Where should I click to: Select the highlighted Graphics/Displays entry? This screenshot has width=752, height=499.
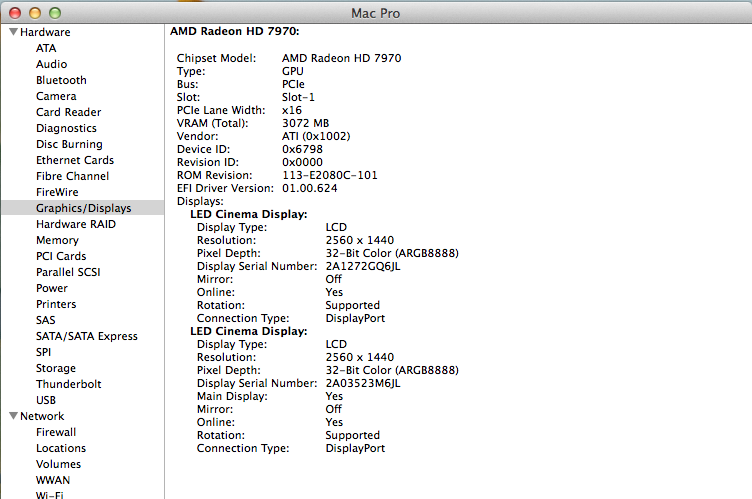click(x=82, y=208)
